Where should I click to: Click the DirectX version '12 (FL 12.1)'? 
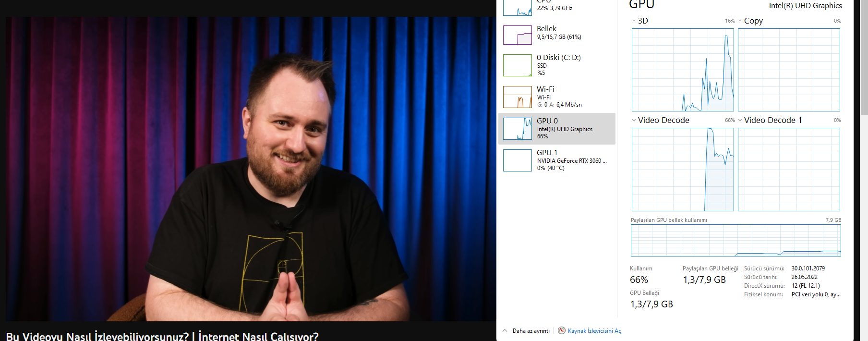click(x=806, y=286)
